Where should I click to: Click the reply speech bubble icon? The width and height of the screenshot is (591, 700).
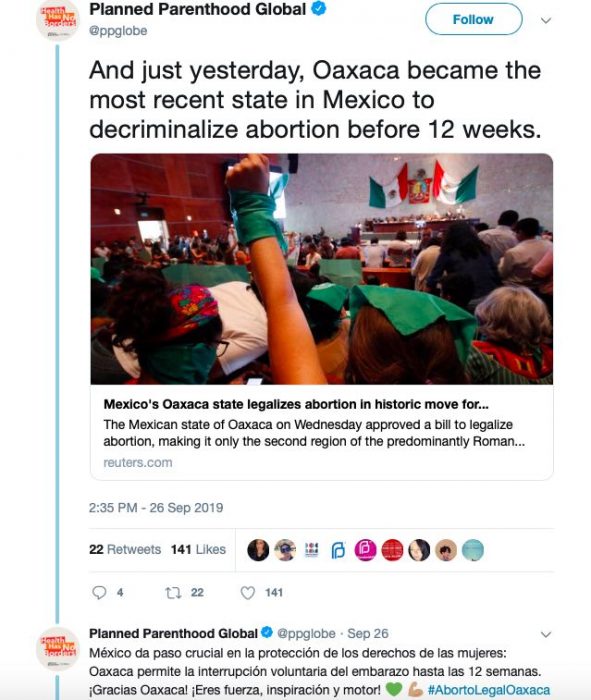tap(99, 592)
